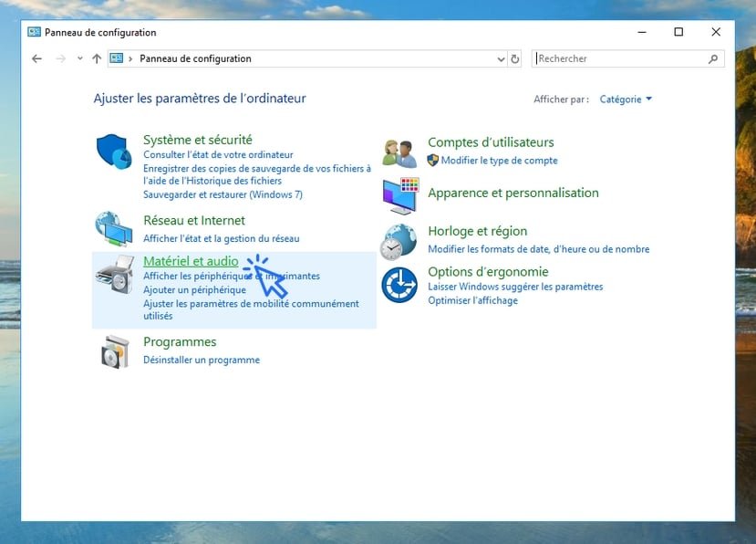756x544 pixels.
Task: Open Programmes category
Action: click(180, 341)
